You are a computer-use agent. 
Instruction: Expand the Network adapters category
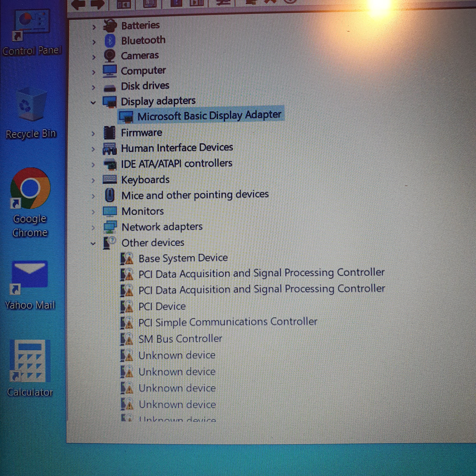[93, 227]
